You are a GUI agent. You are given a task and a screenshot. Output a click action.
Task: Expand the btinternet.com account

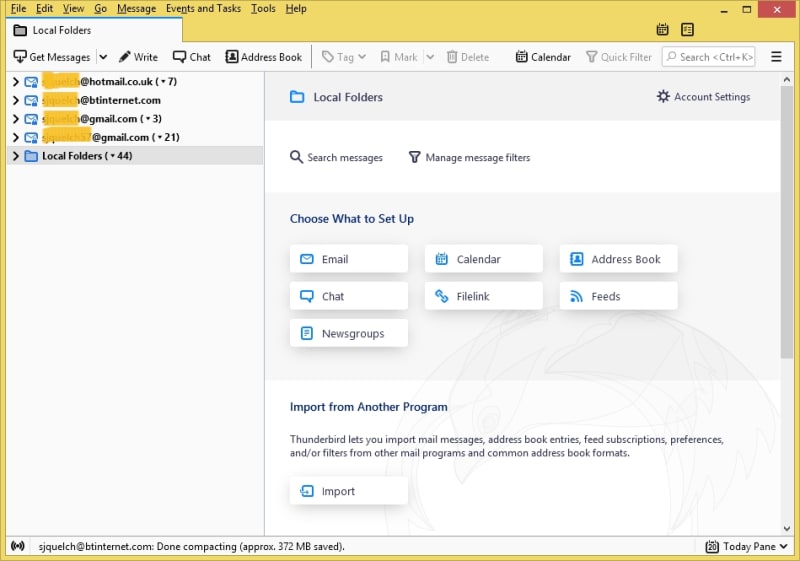16,100
